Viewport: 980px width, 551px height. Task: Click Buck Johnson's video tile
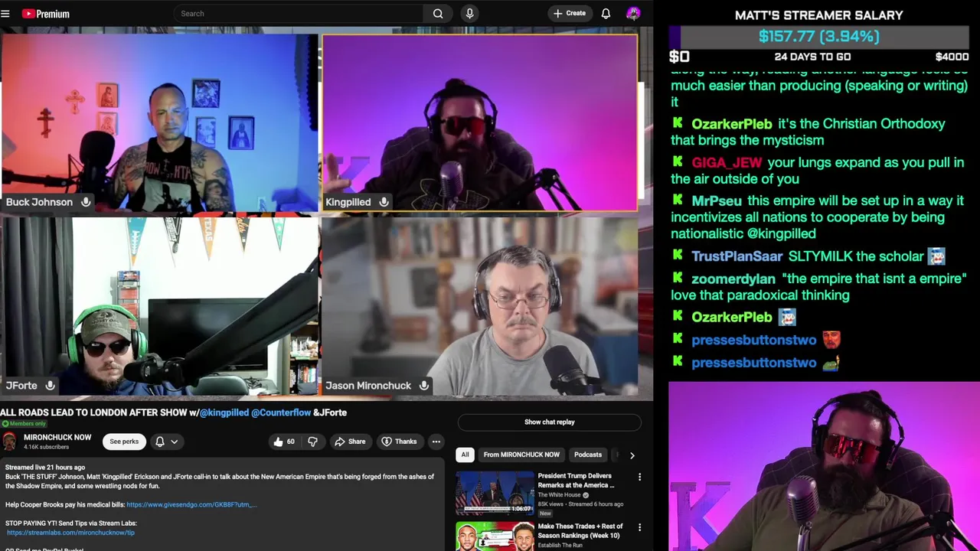point(159,123)
